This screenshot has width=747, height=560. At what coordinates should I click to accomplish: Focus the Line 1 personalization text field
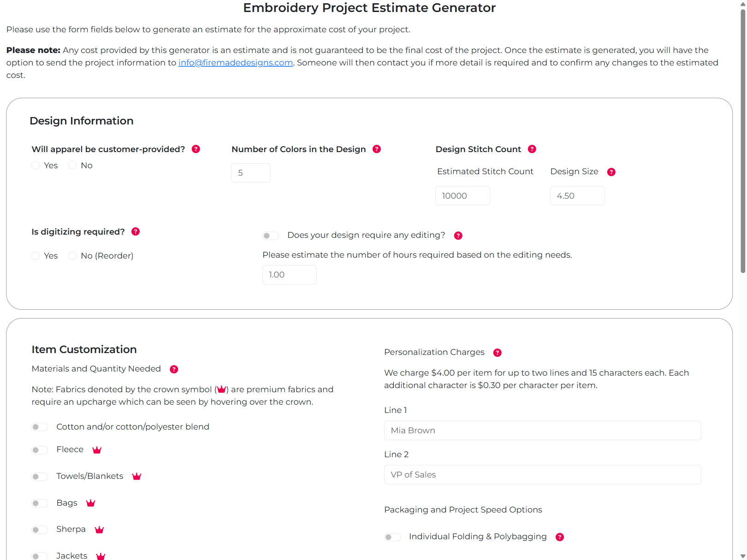pyautogui.click(x=542, y=430)
